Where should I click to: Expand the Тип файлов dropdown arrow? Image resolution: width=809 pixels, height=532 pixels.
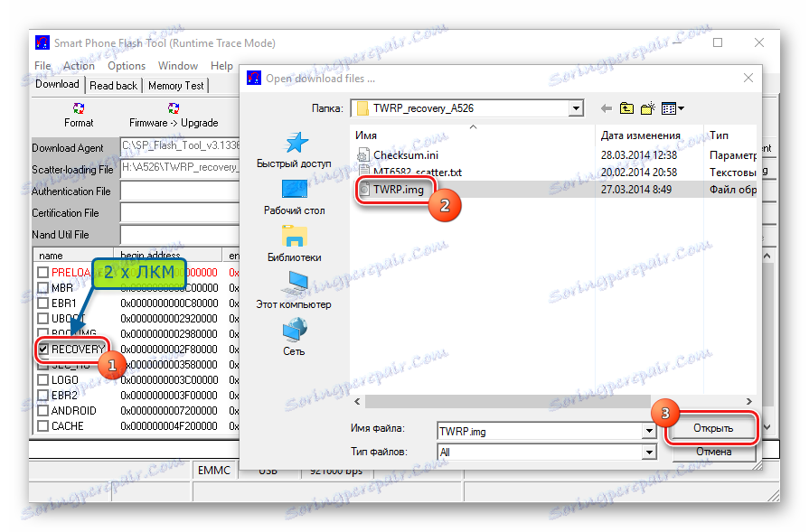pos(648,453)
